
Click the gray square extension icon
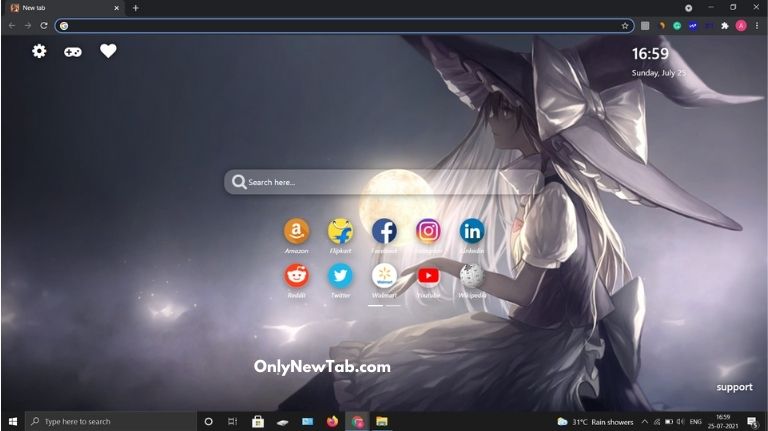tap(645, 26)
